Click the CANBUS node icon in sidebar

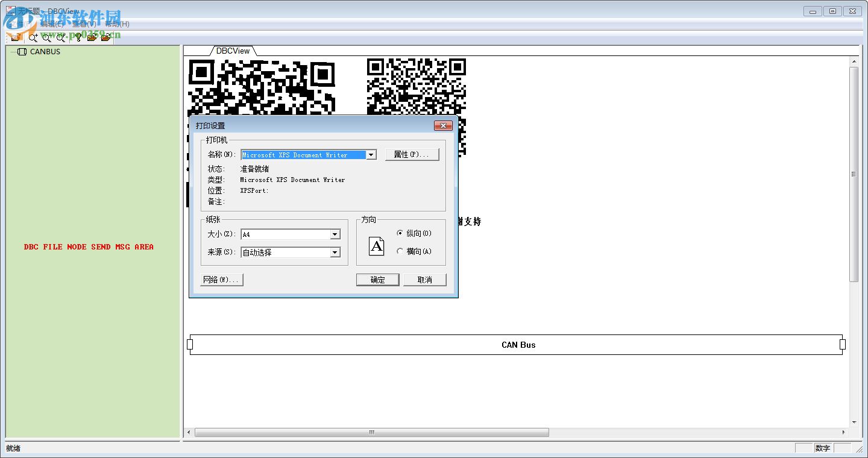tap(22, 52)
